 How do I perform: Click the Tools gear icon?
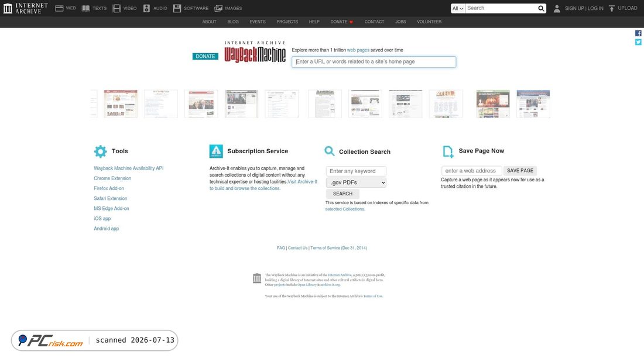[100, 151]
